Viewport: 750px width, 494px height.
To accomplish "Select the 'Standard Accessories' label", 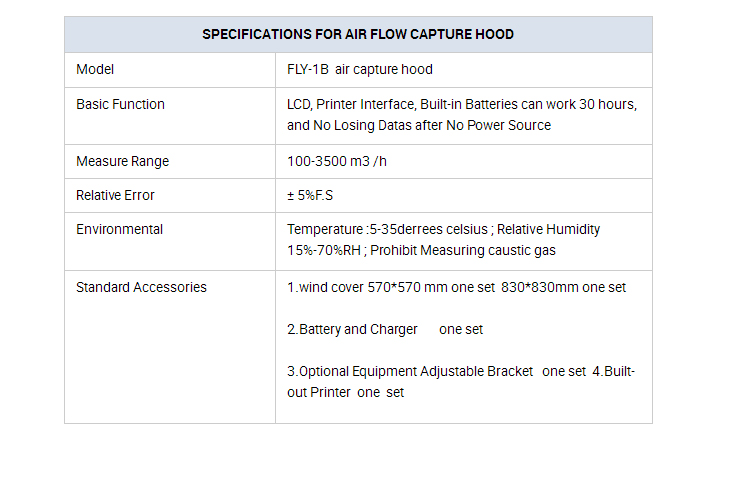I will pos(141,287).
